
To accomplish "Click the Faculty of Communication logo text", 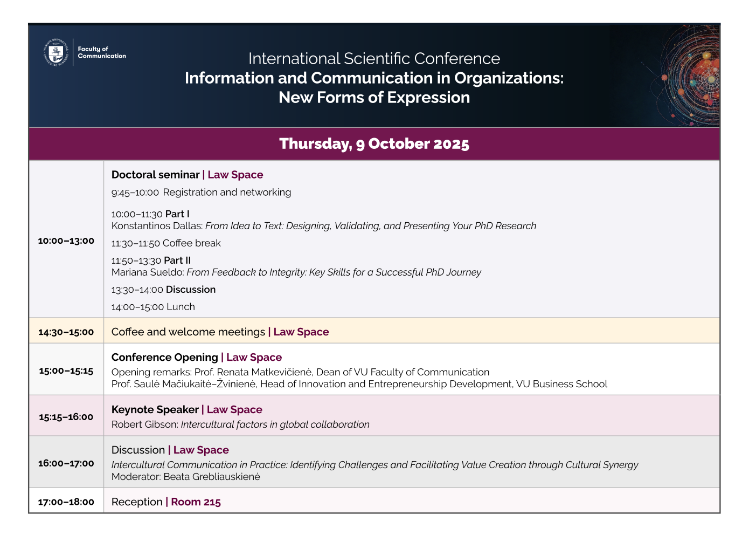I will tap(101, 52).
